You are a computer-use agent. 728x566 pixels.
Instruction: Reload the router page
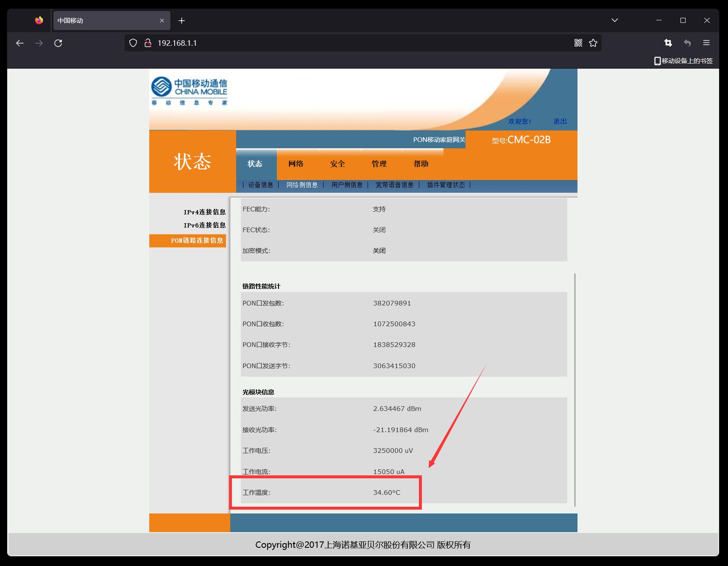(x=58, y=43)
